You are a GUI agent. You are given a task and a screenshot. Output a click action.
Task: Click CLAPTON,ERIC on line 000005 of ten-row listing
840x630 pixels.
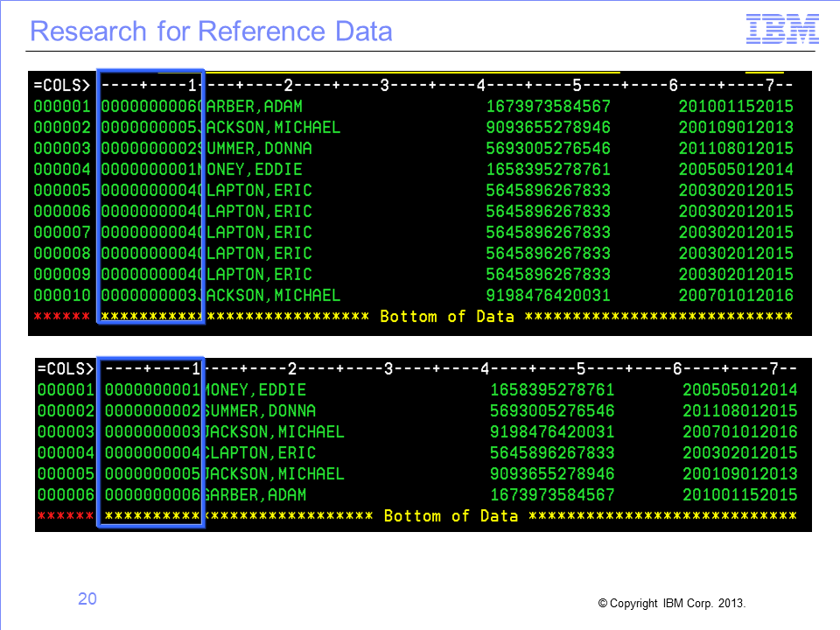[255, 190]
